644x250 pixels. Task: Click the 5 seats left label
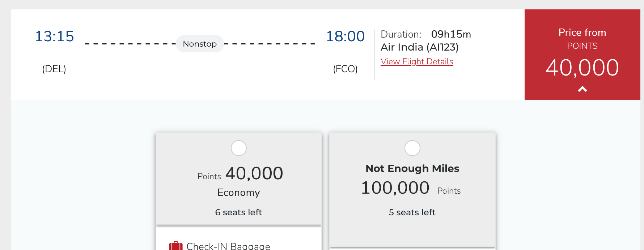[412, 212]
